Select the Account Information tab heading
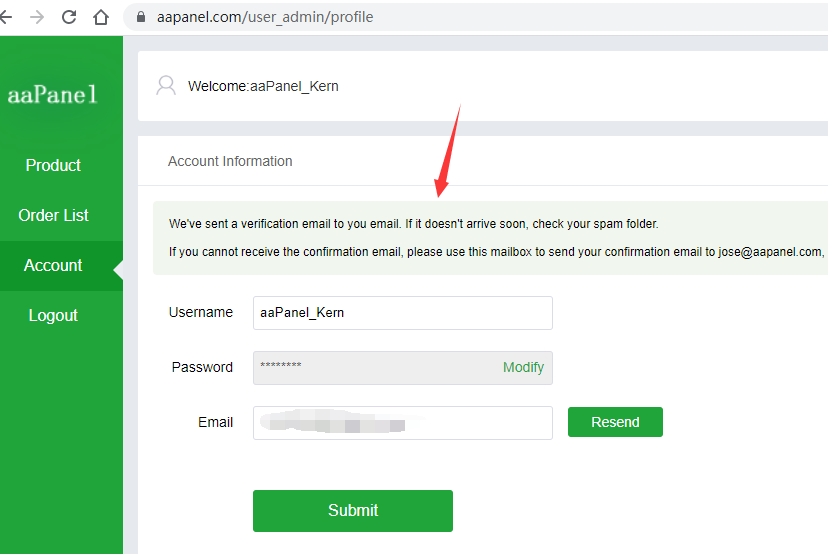828x554 pixels. 230,161
